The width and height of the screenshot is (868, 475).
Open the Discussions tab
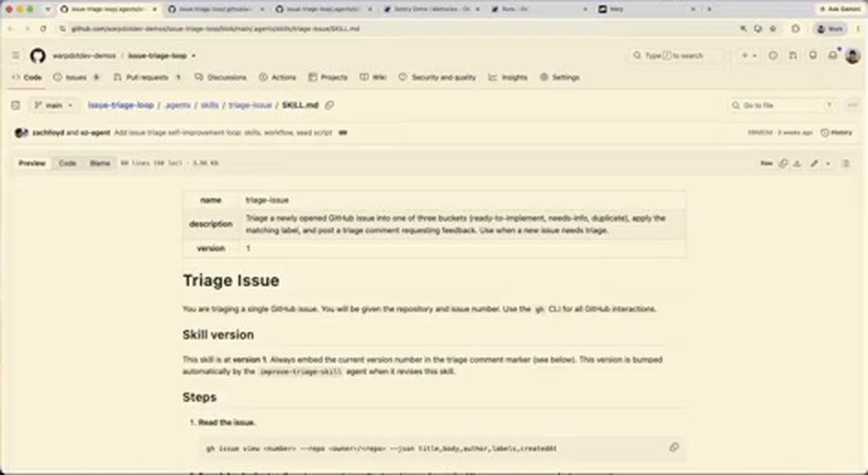coord(220,77)
